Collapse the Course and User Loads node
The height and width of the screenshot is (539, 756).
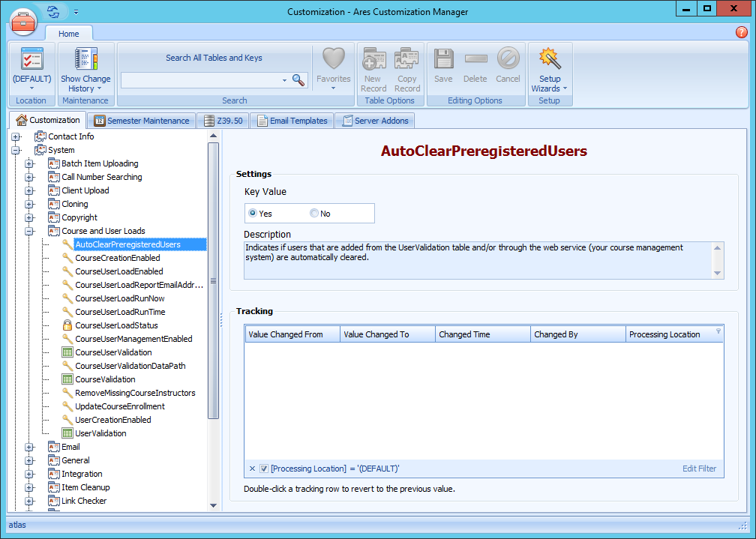click(29, 231)
